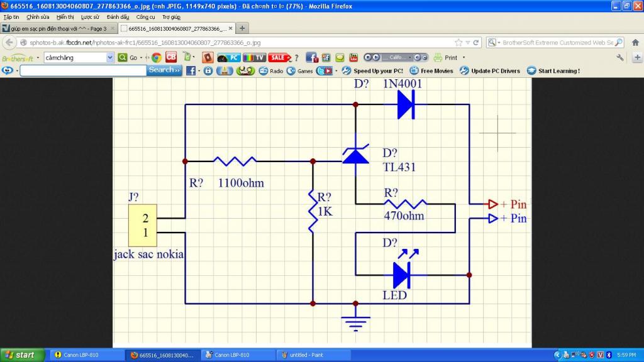The image size is (644, 362).
Task: Click the magnifier icon in web search box
Action: 619,42
